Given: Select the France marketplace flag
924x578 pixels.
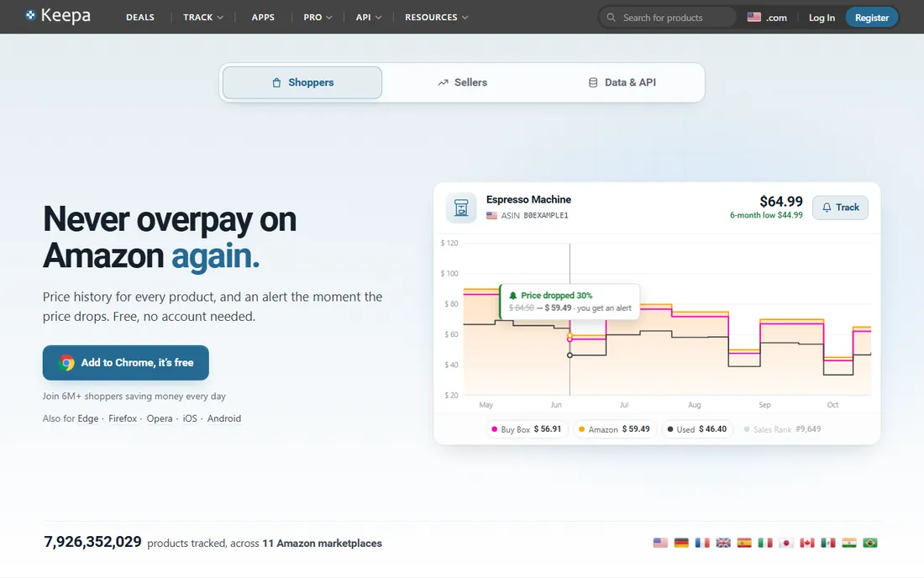Looking at the screenshot, I should [702, 543].
